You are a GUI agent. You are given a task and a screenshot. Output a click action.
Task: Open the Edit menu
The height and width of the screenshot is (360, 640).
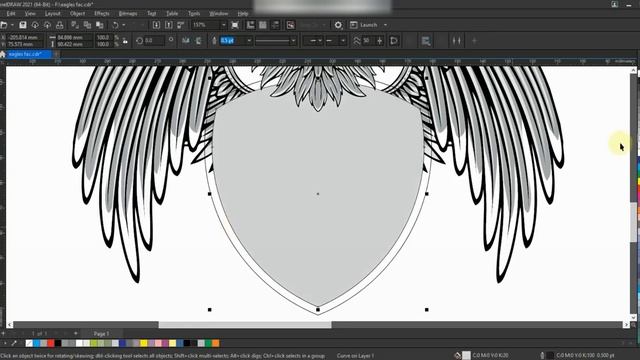11,13
